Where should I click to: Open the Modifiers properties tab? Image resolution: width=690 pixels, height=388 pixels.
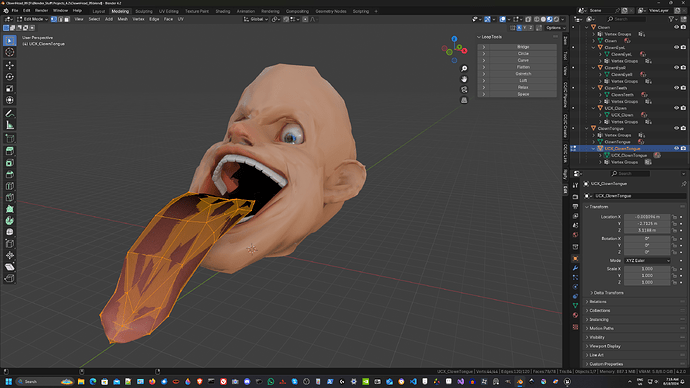click(x=575, y=268)
